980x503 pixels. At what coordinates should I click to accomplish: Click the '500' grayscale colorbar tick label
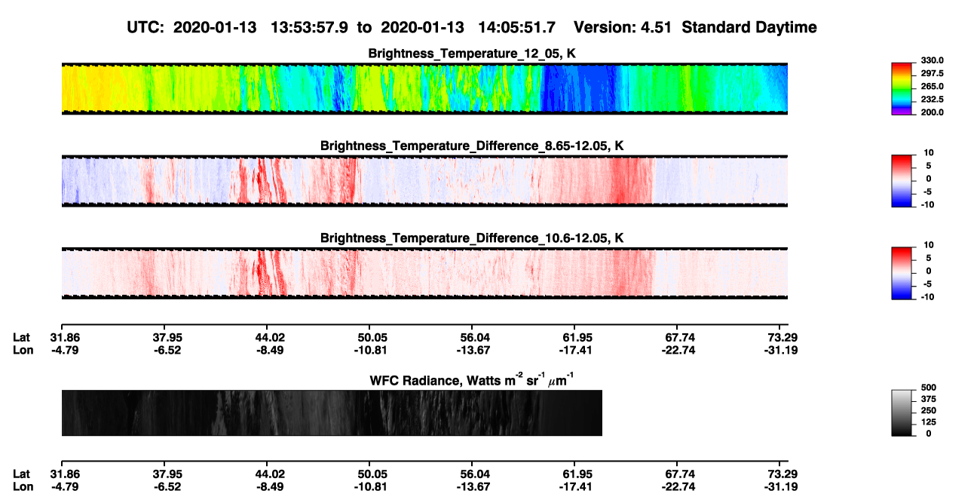pos(930,388)
